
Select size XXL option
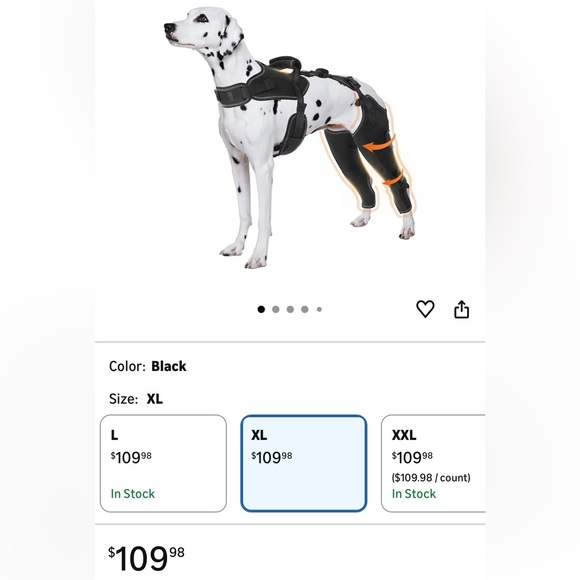point(433,463)
